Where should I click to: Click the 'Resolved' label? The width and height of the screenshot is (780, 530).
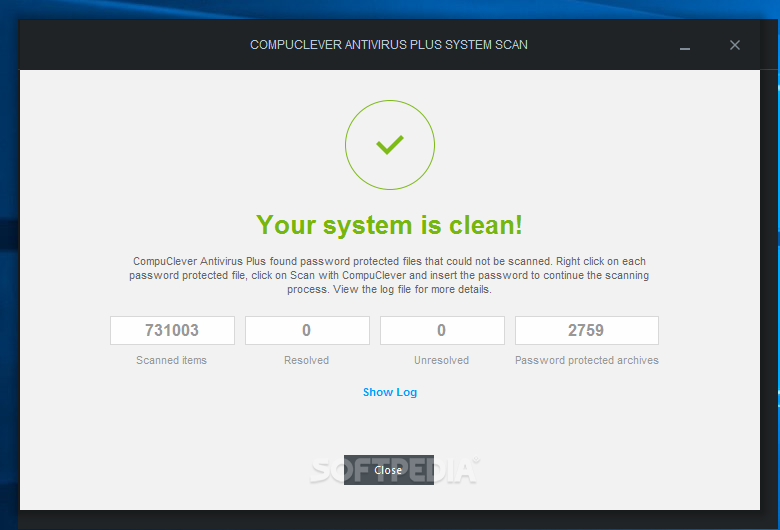point(306,360)
